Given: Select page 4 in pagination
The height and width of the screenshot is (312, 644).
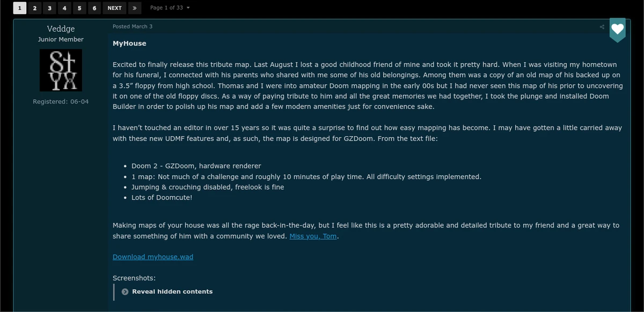Looking at the screenshot, I should [64, 8].
